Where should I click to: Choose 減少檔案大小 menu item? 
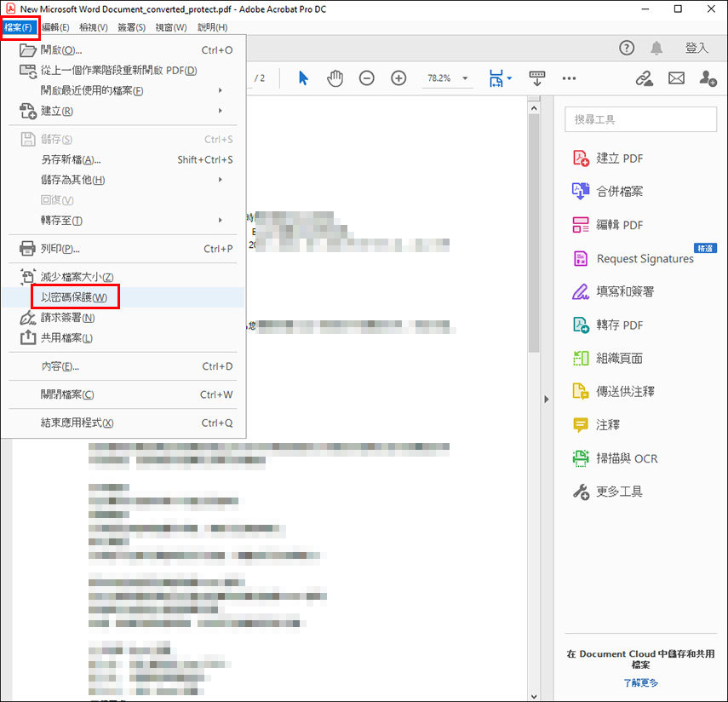[123, 277]
